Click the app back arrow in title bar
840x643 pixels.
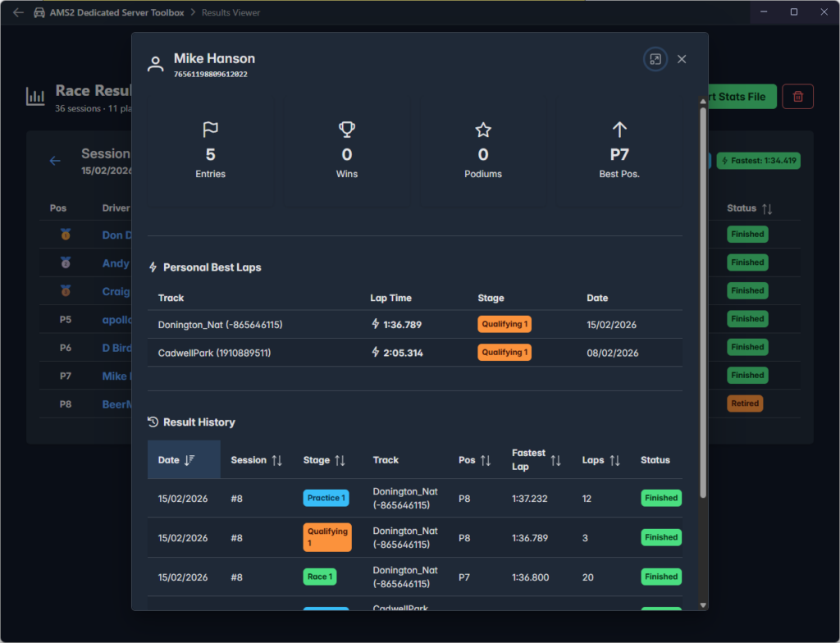pyautogui.click(x=18, y=12)
